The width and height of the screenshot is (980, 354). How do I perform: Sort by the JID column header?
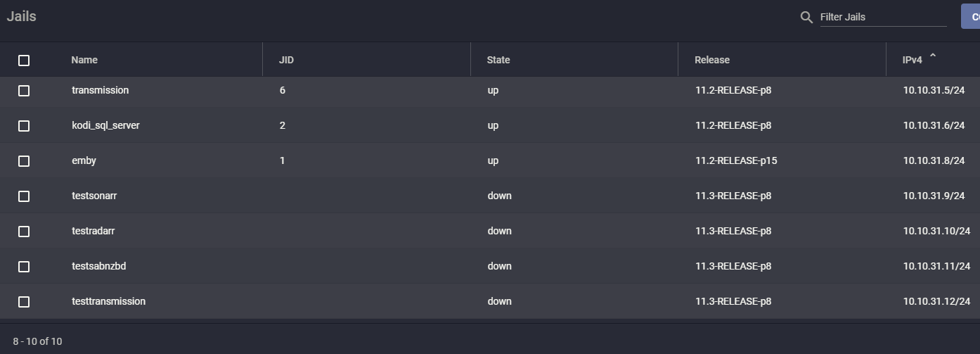286,60
